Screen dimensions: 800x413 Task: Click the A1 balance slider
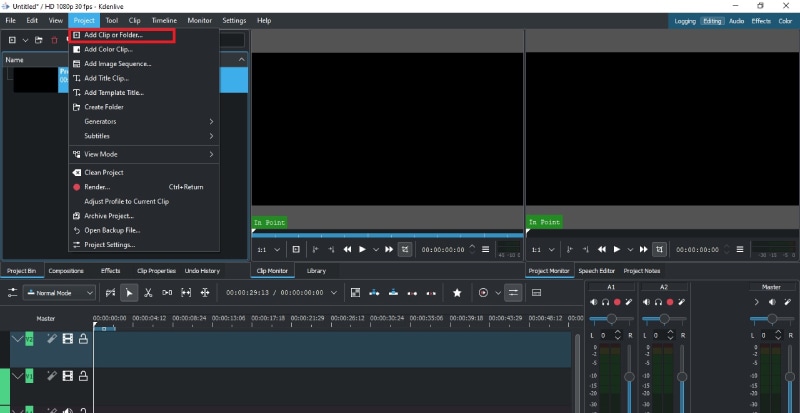(611, 318)
